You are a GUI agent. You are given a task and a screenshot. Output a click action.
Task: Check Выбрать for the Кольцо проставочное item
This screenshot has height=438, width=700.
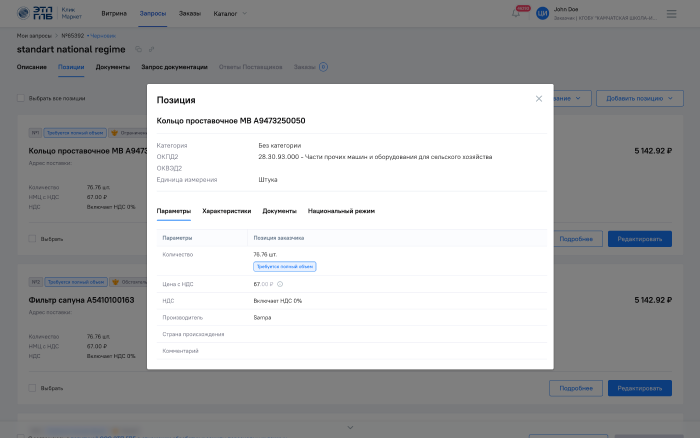point(33,239)
